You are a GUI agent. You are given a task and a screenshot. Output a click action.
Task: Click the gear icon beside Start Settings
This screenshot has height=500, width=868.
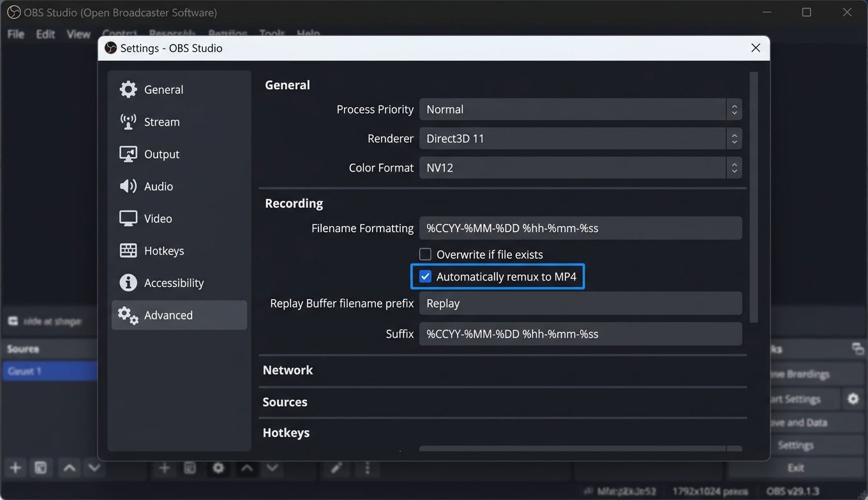pyautogui.click(x=853, y=399)
